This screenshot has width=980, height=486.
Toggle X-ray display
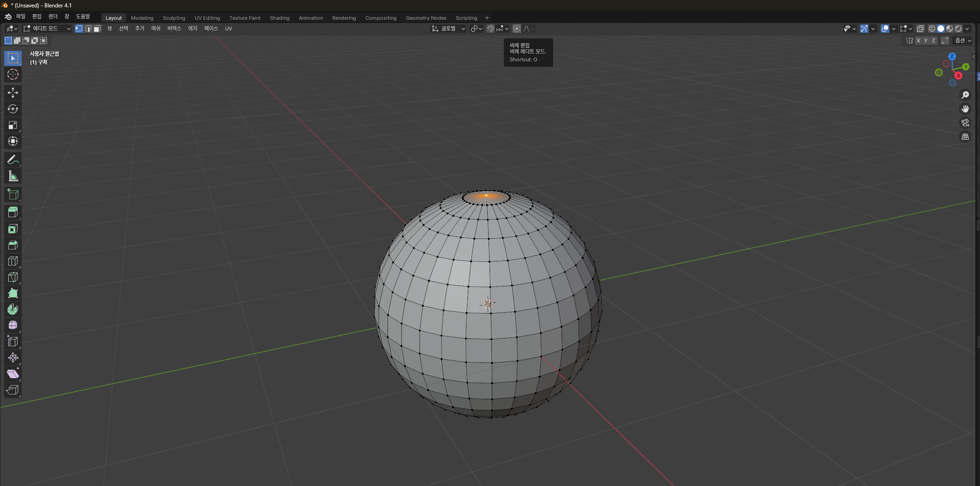pyautogui.click(x=920, y=29)
